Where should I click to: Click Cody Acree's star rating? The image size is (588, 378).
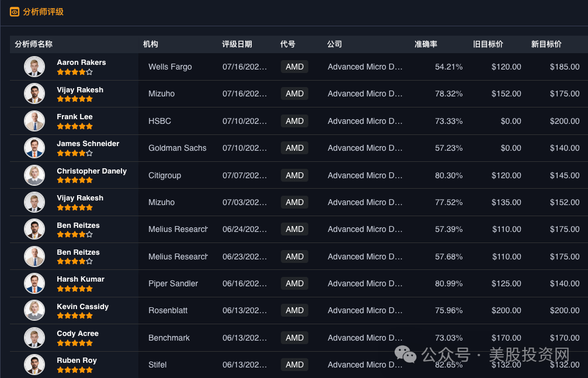75,343
